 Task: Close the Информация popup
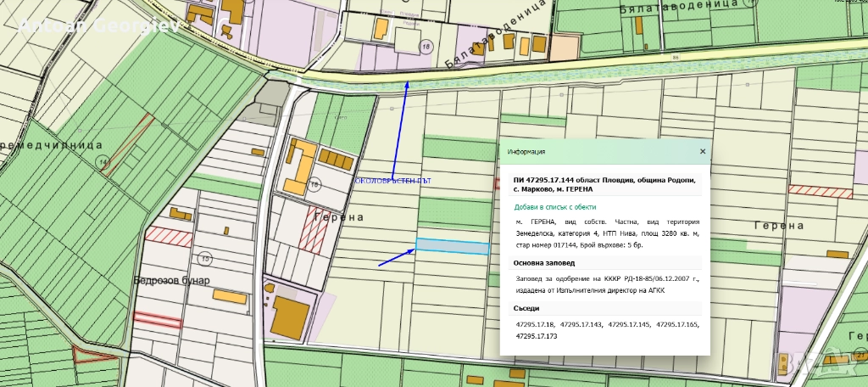(702, 152)
